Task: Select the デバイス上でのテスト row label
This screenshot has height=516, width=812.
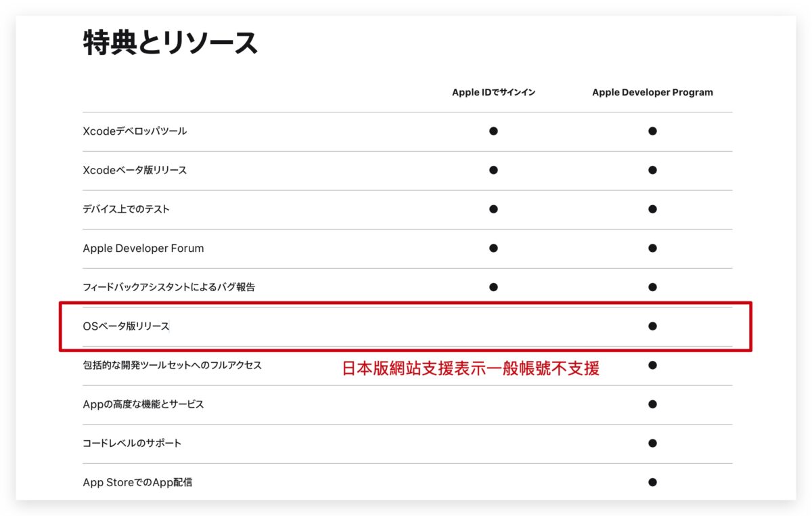Action: [x=126, y=209]
